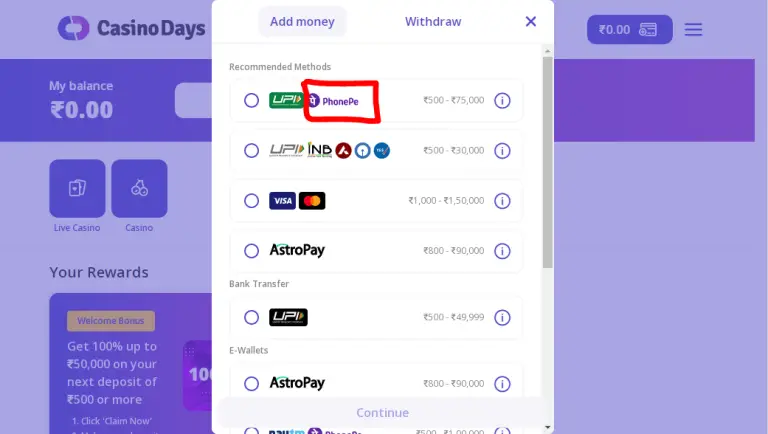Switch to the Add money tab
The image size is (768, 434).
click(x=302, y=22)
